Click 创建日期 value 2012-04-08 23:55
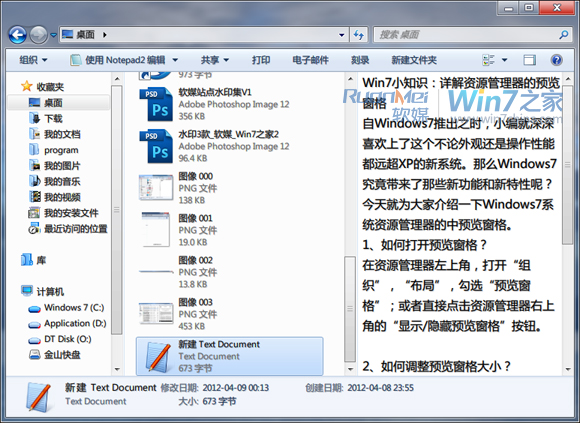 (381, 388)
